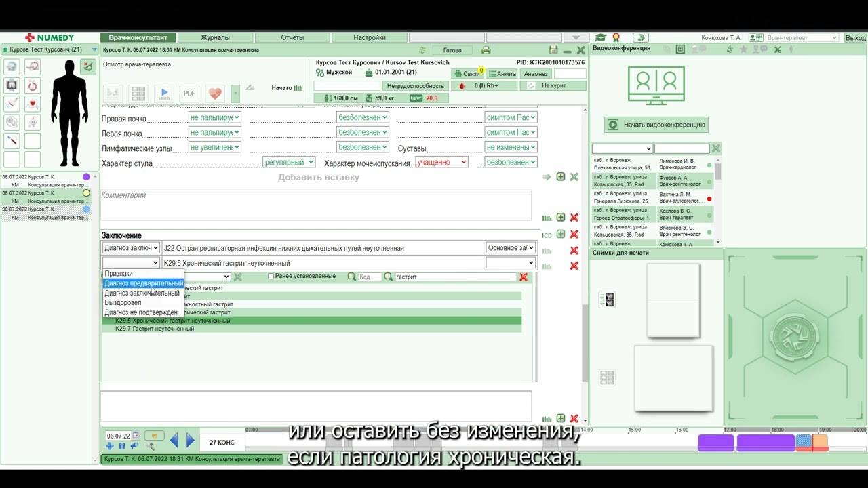Screen dimensions: 868x488
Task: Click the orange appointment block in timeline
Action: point(821,443)
